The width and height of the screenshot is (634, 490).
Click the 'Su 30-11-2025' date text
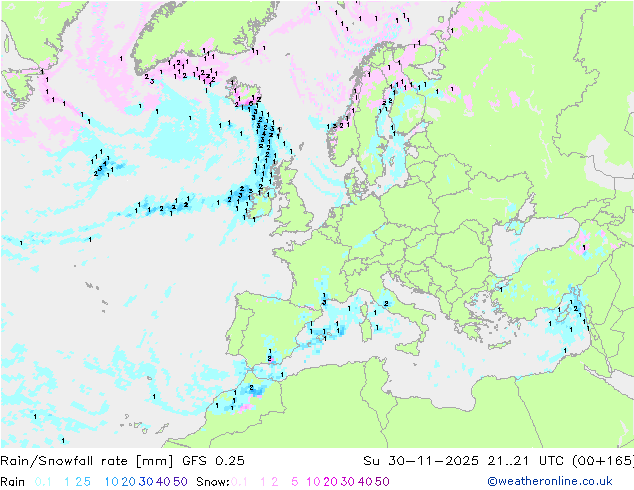coord(421,461)
